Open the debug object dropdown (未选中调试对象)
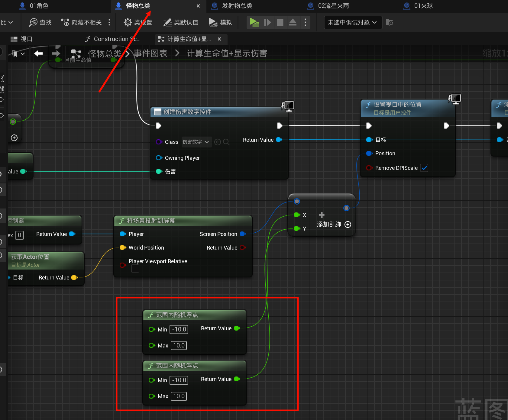 pyautogui.click(x=353, y=22)
